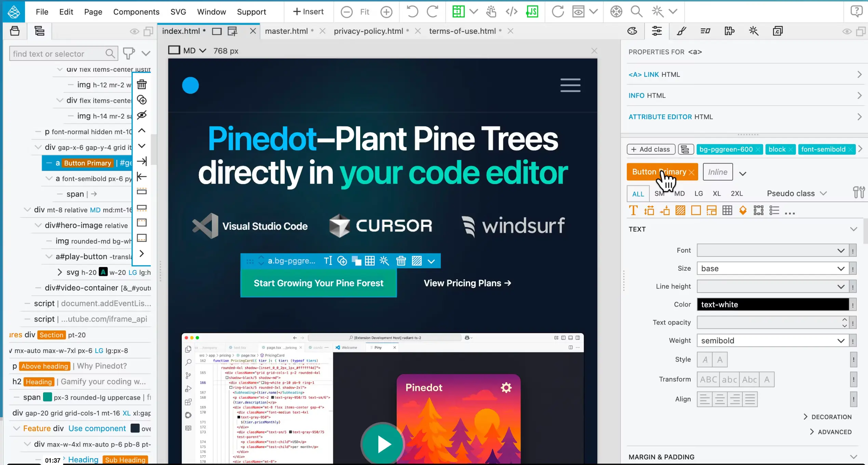Switch to the master.html tab

[x=286, y=31]
